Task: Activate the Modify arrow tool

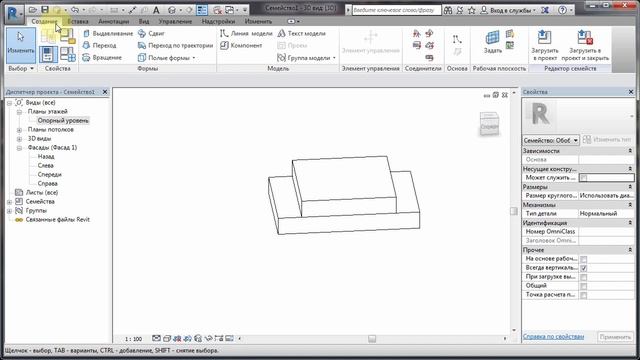Action: [20, 44]
